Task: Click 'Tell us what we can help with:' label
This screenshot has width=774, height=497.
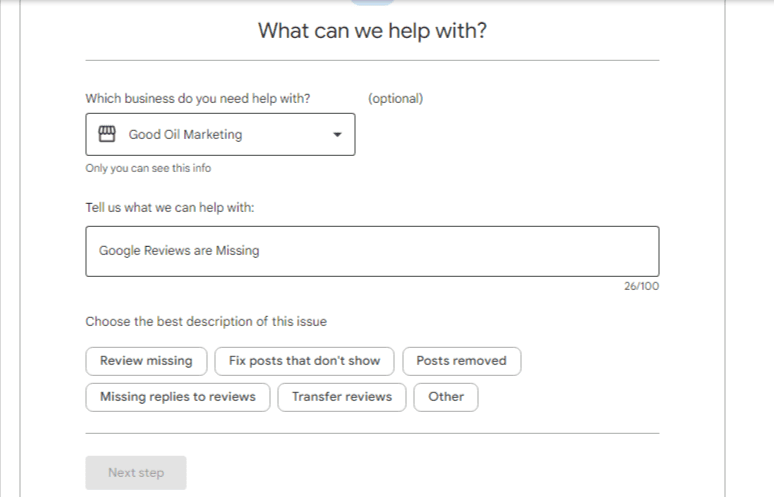Action: (x=170, y=207)
